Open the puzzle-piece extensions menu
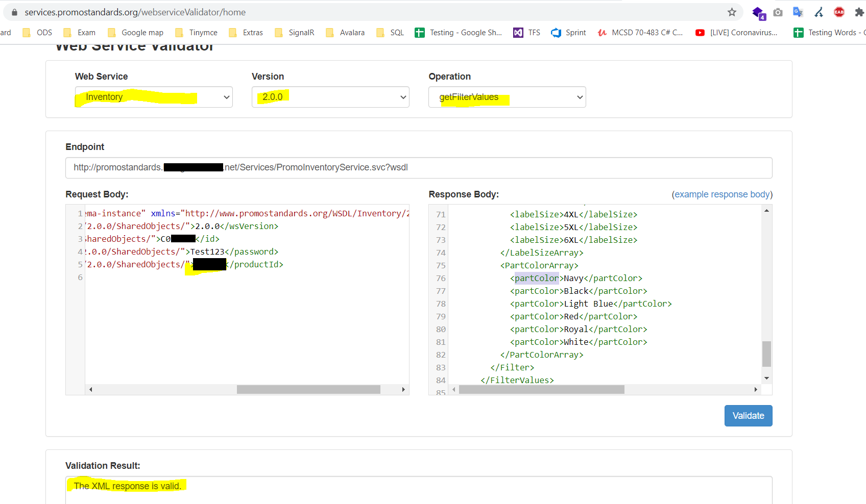This screenshot has width=866, height=504. click(859, 12)
